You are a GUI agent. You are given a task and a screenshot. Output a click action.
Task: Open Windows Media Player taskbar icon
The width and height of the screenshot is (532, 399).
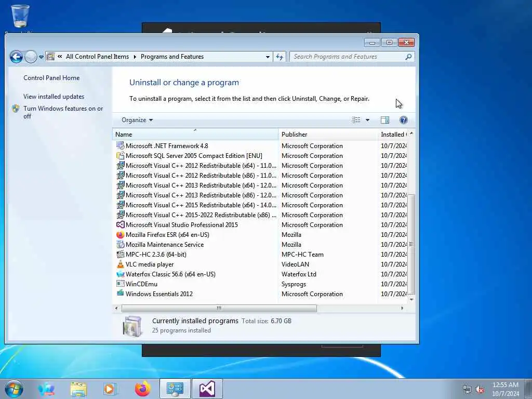coord(110,389)
